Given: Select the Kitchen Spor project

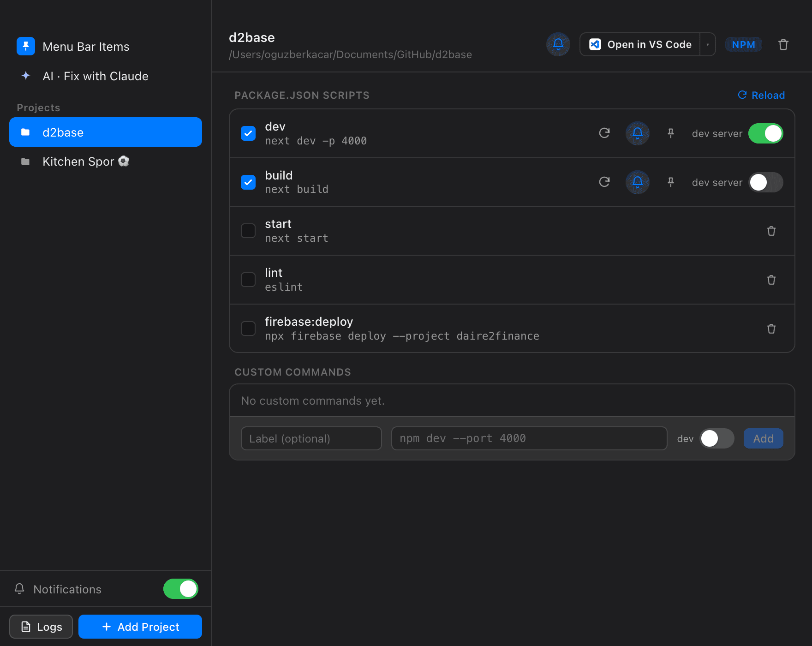Looking at the screenshot, I should pos(106,161).
